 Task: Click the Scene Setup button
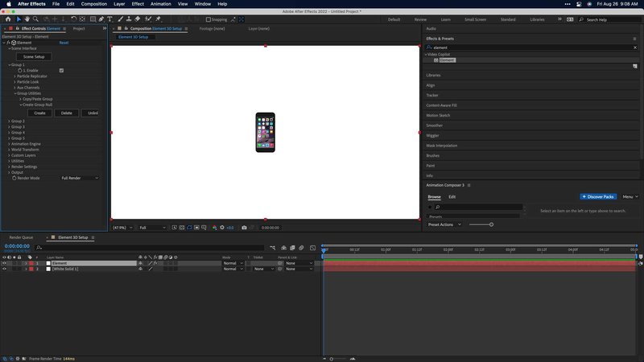(34, 56)
